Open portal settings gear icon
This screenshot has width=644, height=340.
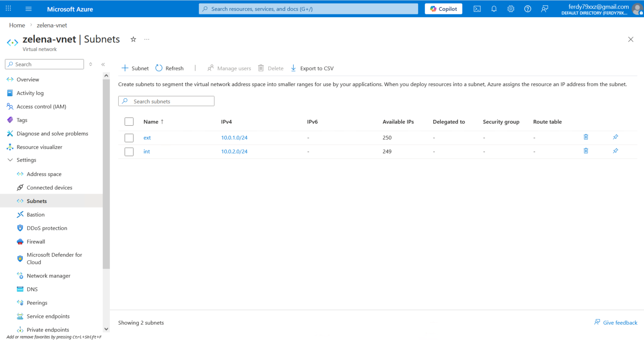coord(511,9)
